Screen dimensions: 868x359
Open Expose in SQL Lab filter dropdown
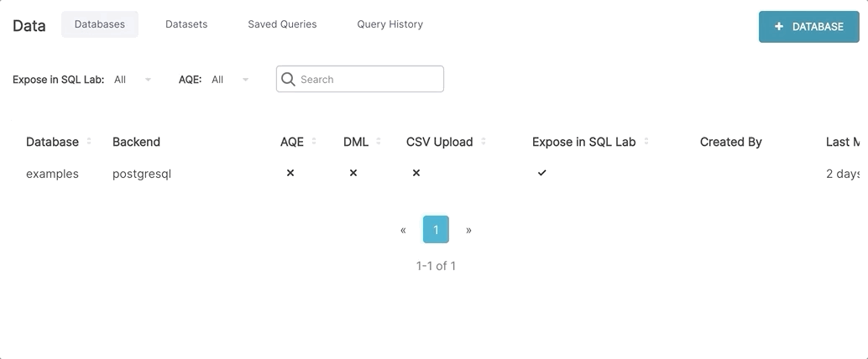click(x=133, y=80)
